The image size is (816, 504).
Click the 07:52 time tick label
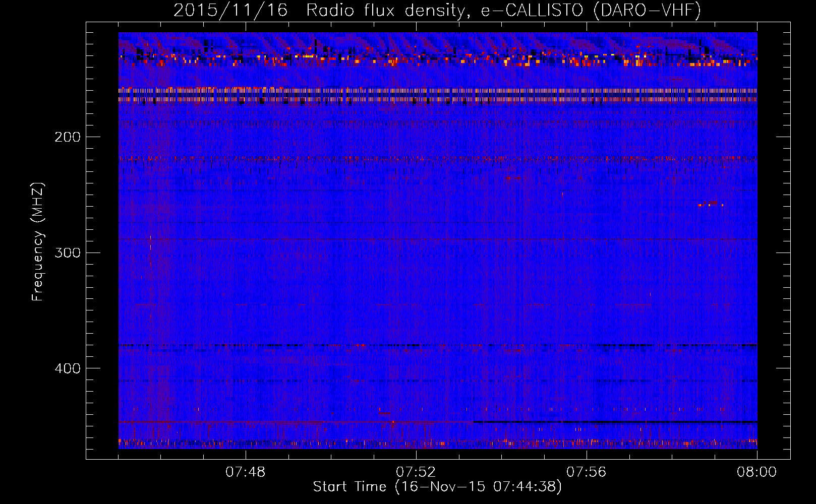416,472
